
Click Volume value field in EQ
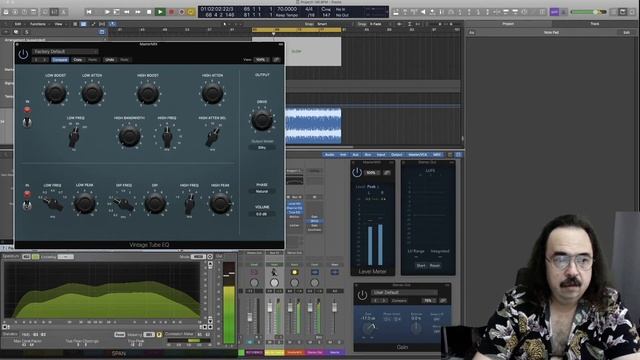click(x=262, y=213)
